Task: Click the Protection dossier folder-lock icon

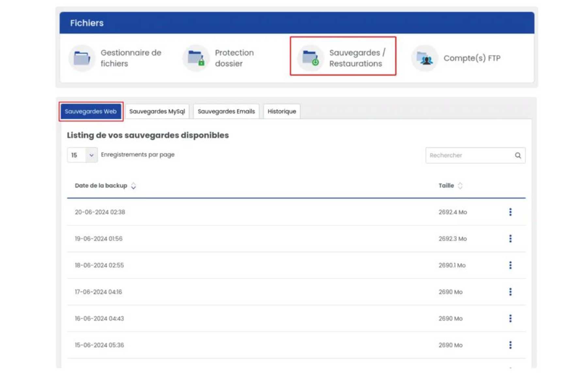Action: [196, 58]
